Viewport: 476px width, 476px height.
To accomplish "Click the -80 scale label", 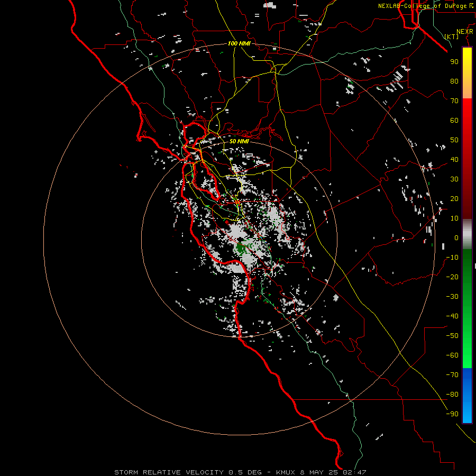I will coord(452,395).
